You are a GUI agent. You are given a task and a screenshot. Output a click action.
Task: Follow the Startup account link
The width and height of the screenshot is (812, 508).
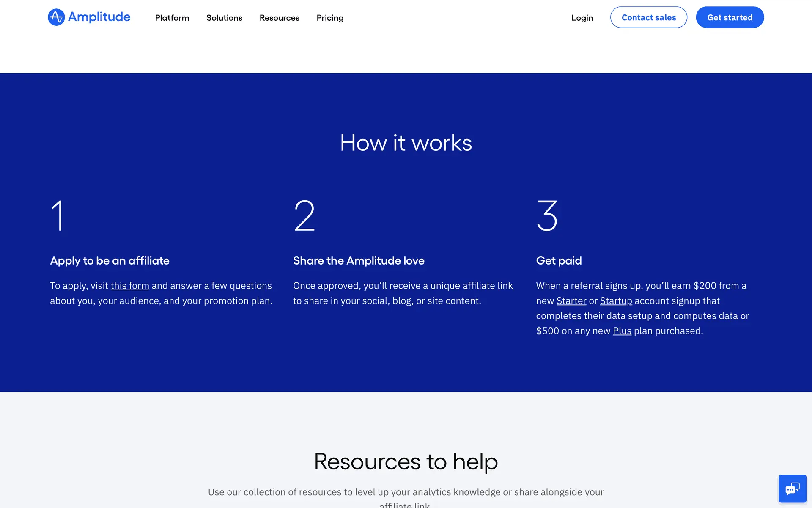tap(616, 301)
